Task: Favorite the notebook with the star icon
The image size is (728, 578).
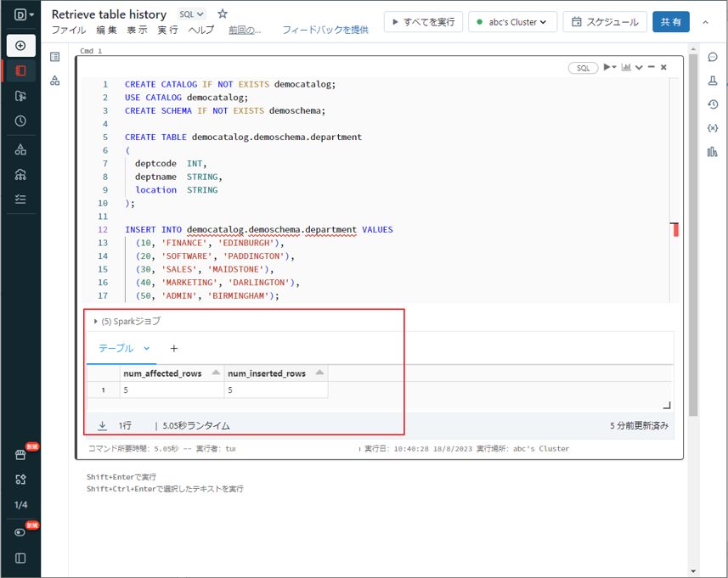Action: pyautogui.click(x=223, y=14)
